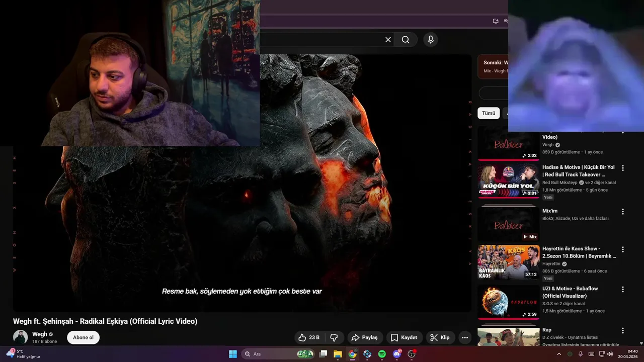Image resolution: width=644 pixels, height=362 pixels.
Task: Open Wegh channel avatar
Action: coord(21,337)
